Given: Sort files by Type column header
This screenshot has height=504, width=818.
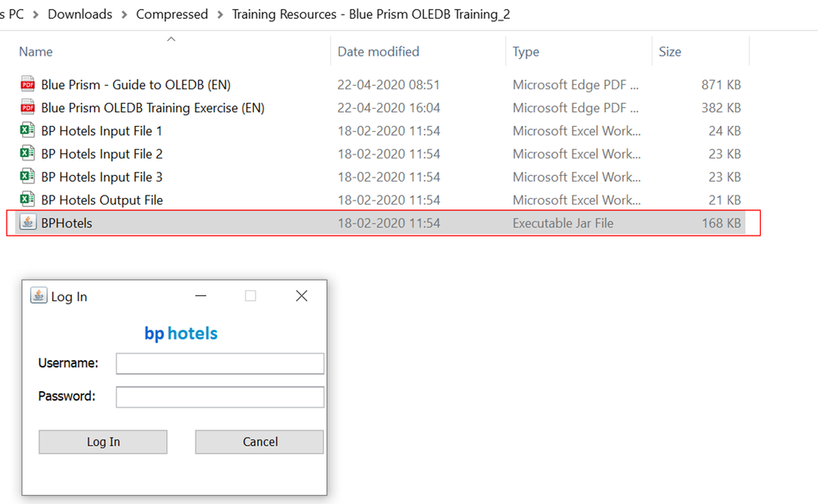Looking at the screenshot, I should [526, 52].
